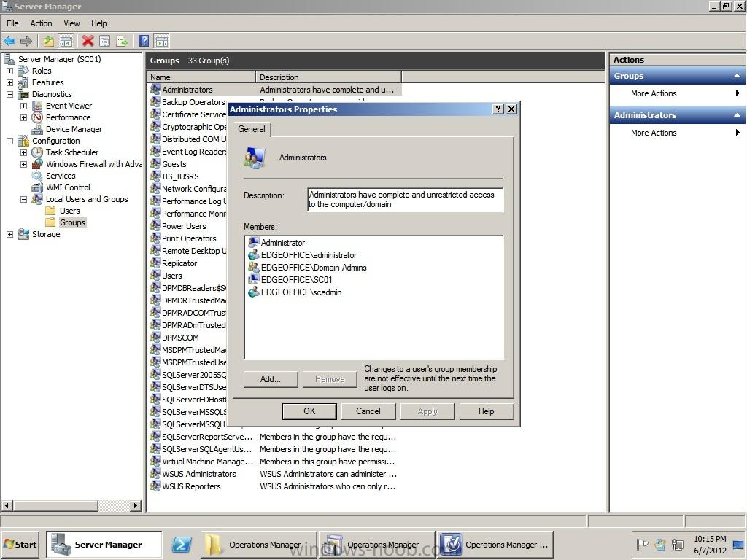Expand the Task Scheduler node
Image resolution: width=747 pixels, height=560 pixels.
tap(23, 152)
